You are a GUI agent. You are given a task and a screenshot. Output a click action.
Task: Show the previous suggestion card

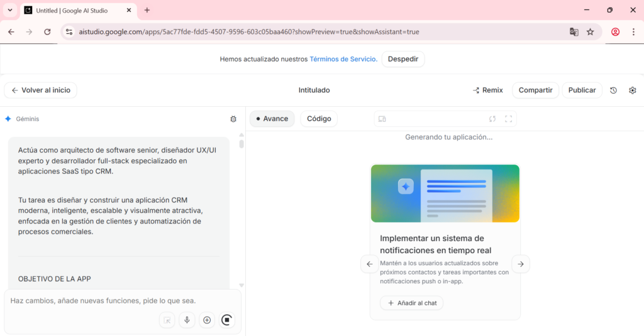(370, 264)
